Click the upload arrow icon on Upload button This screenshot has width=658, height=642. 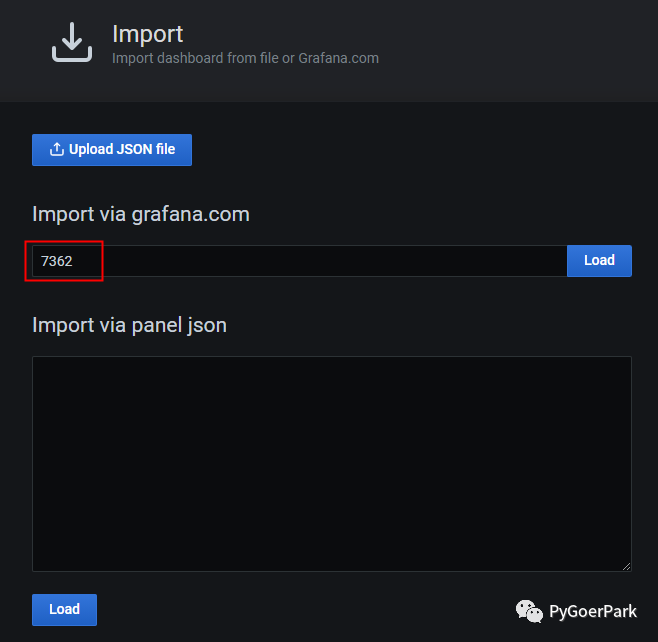coord(56,150)
